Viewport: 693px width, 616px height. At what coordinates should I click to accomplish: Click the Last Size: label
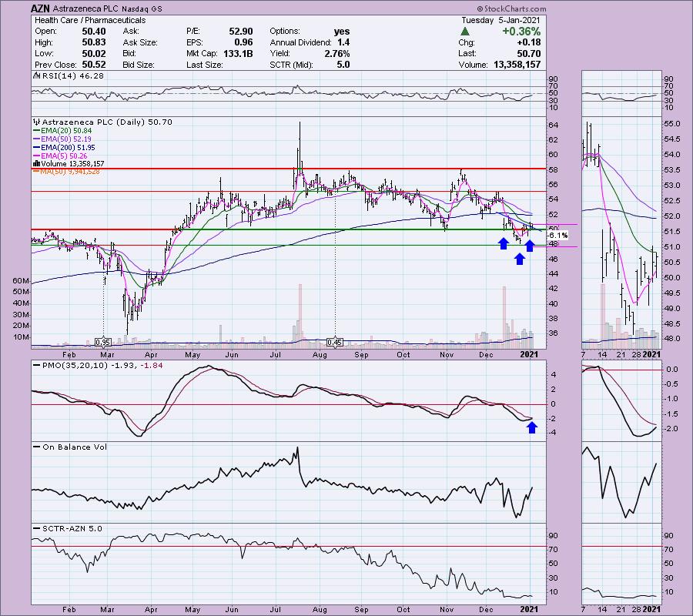[204, 65]
